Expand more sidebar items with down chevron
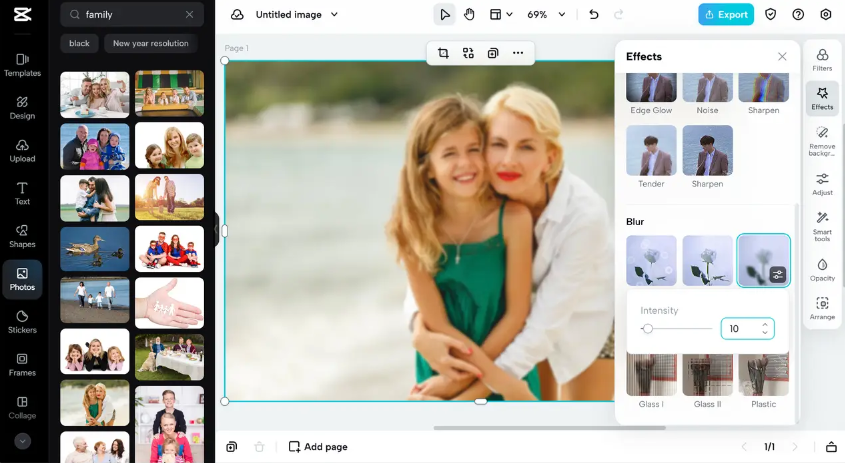Image resolution: width=845 pixels, height=463 pixels. [22, 441]
